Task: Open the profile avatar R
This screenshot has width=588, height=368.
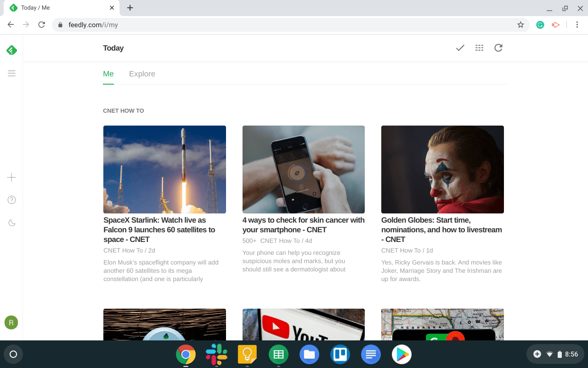Action: click(11, 322)
